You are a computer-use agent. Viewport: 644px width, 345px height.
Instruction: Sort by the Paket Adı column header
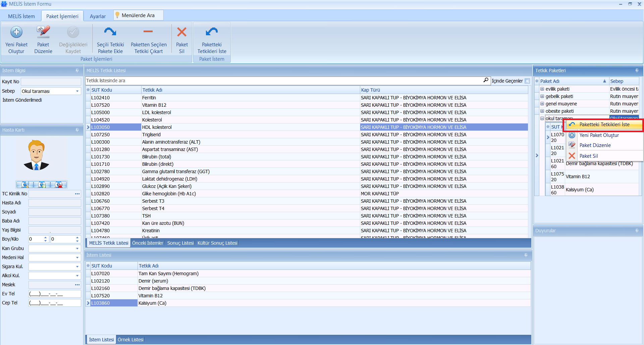(574, 81)
